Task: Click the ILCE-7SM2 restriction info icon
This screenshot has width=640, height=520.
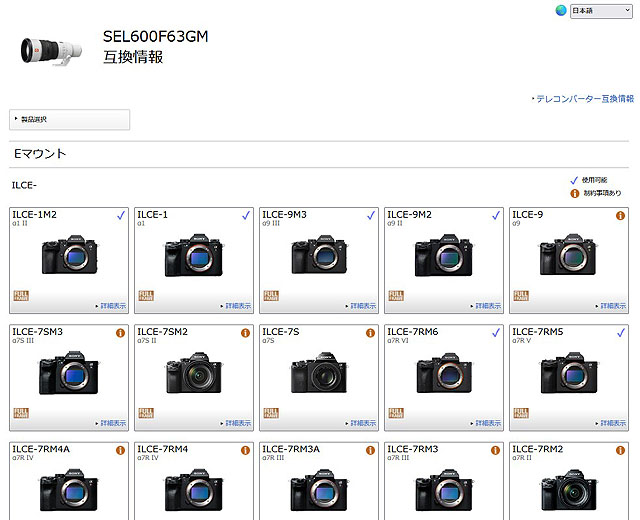Action: 245,333
